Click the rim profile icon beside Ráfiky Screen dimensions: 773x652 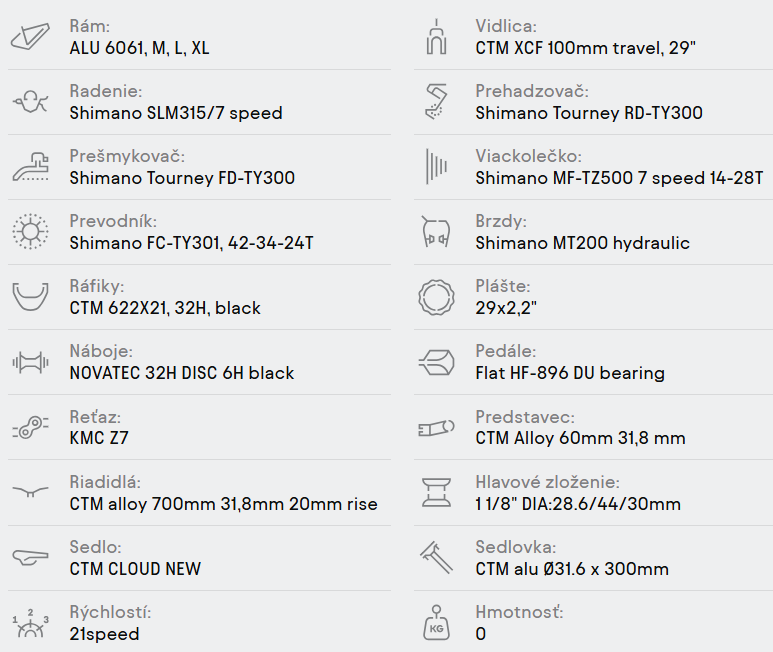29,297
